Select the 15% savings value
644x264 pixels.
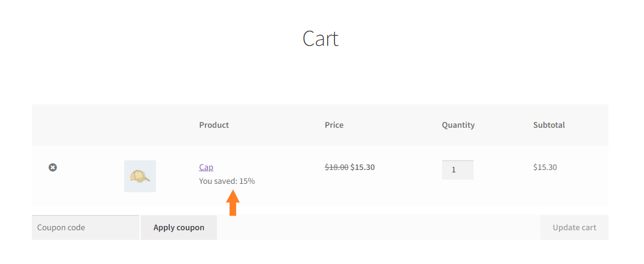(x=247, y=181)
